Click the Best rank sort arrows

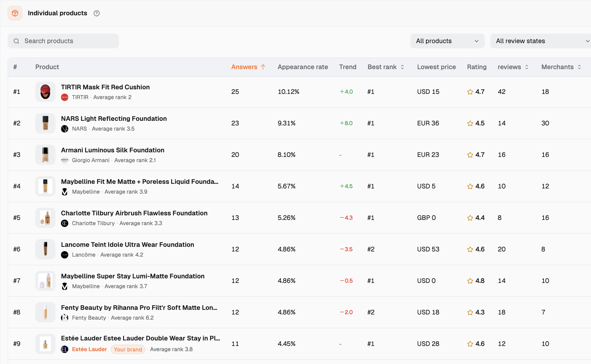pyautogui.click(x=402, y=67)
